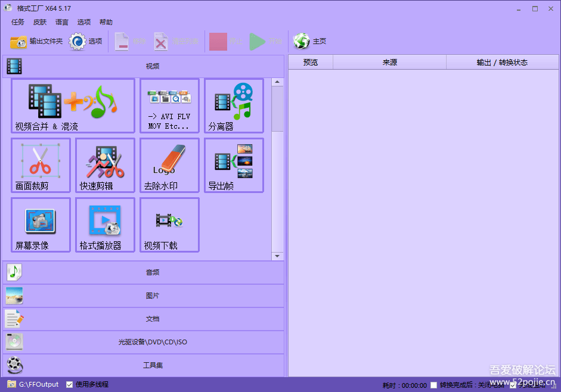Select the AVI FLV MOV Etc converter
Screen dimensions: 561x392
point(169,105)
